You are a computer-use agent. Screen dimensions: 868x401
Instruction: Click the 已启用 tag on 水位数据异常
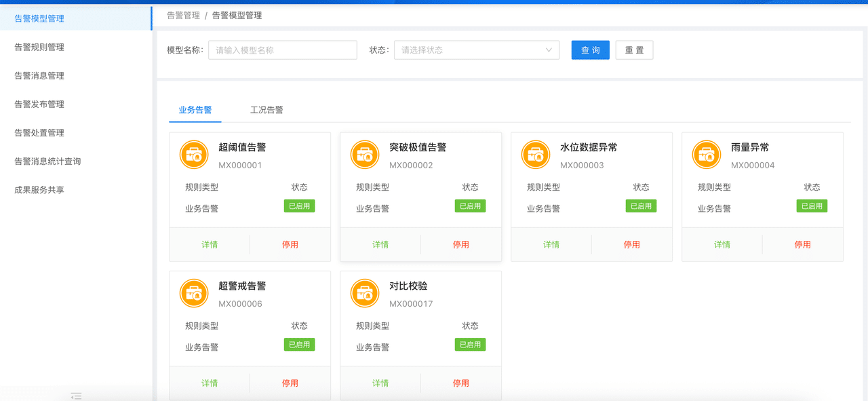[x=641, y=206]
